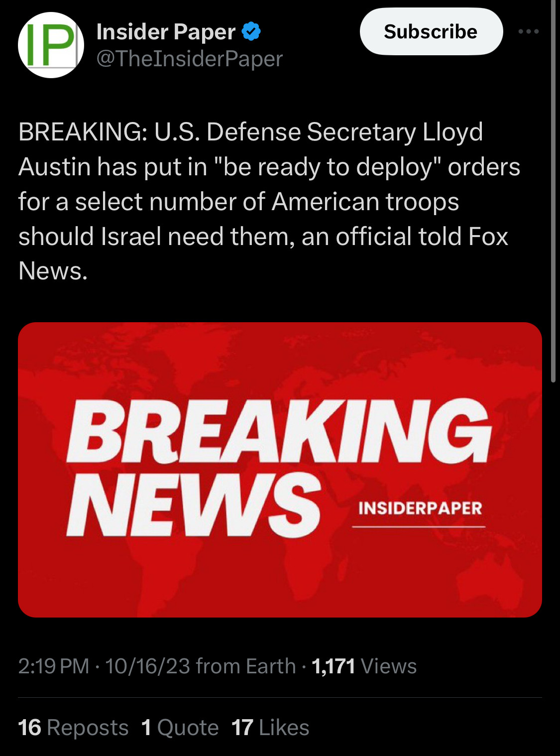The height and width of the screenshot is (756, 560).
Task: Open the 2:19 PM timestamp
Action: (54, 666)
